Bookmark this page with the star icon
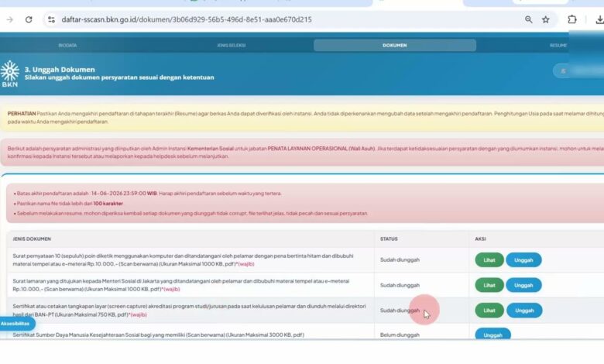The image size is (604, 364). [546, 19]
